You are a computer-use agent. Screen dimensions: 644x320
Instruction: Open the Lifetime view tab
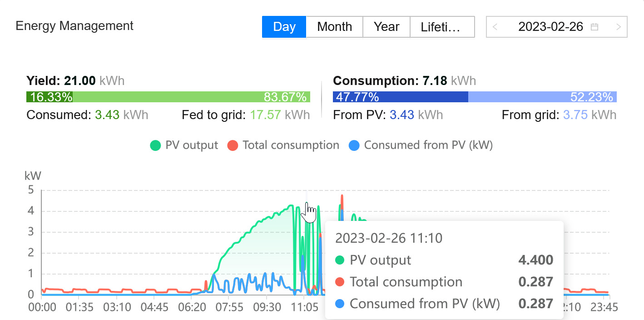(441, 27)
